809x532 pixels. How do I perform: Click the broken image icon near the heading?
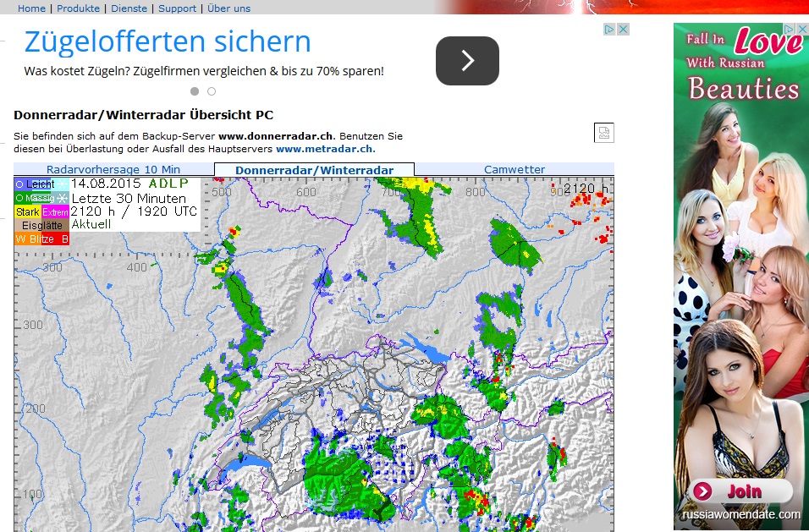pyautogui.click(x=603, y=133)
